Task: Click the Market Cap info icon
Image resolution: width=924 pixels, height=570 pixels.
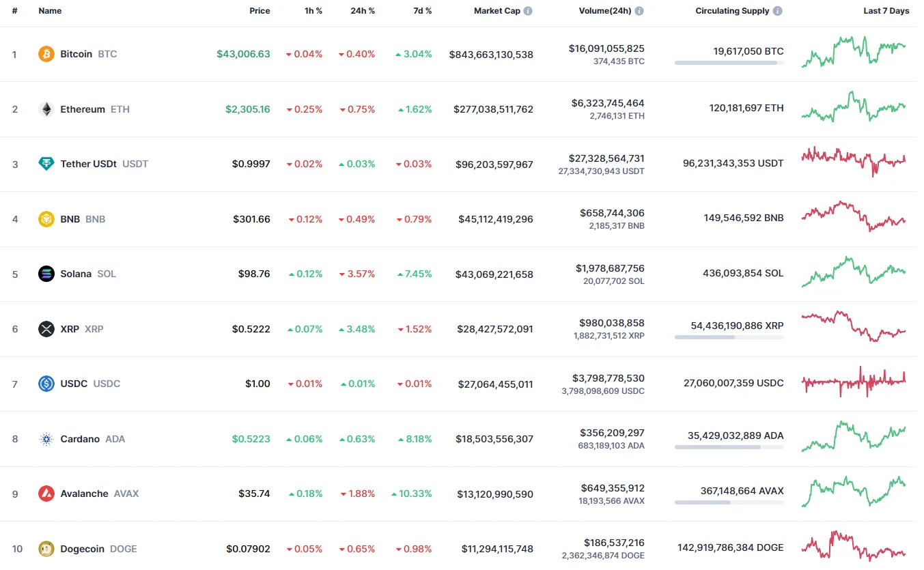Action: point(528,11)
